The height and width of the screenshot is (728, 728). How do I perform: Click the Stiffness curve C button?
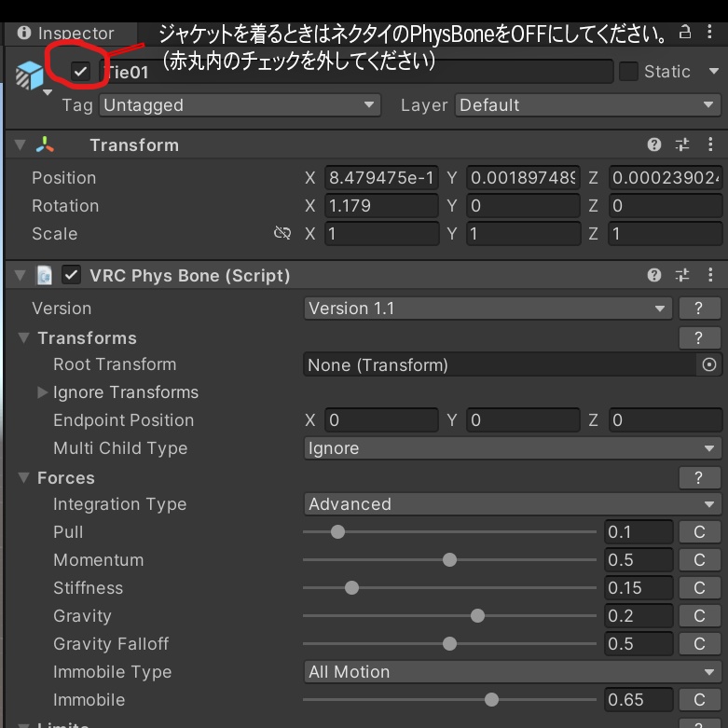(x=699, y=588)
